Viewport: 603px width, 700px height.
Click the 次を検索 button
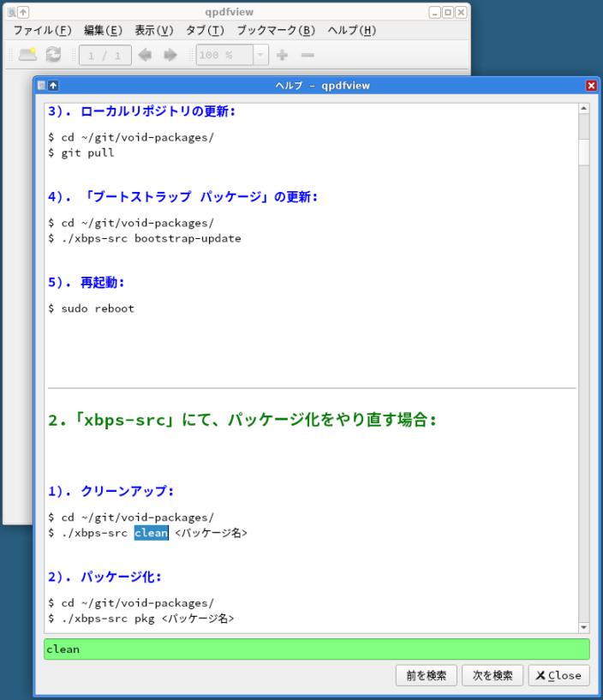click(493, 675)
